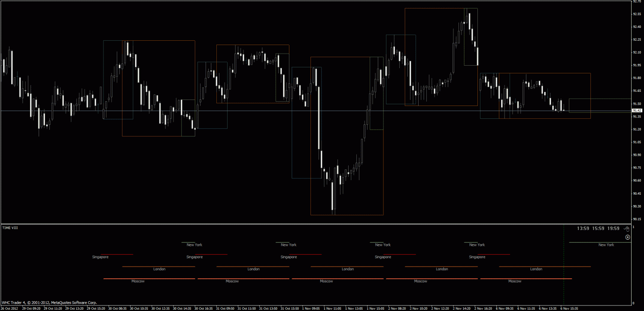Viewport: 644px width, 311px height.
Task: Click the 1 Nov 13:05 time label
Action: (x=354, y=308)
